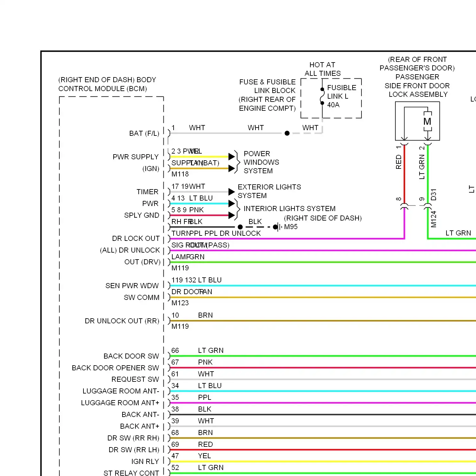
Task: Click the 'SPLY GND' terminal label
Action: pyautogui.click(x=142, y=215)
